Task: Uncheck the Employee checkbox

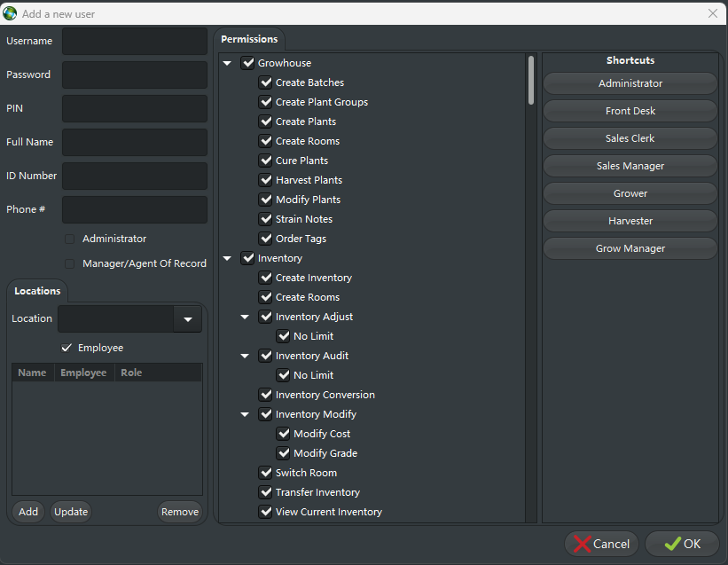Action: point(67,348)
